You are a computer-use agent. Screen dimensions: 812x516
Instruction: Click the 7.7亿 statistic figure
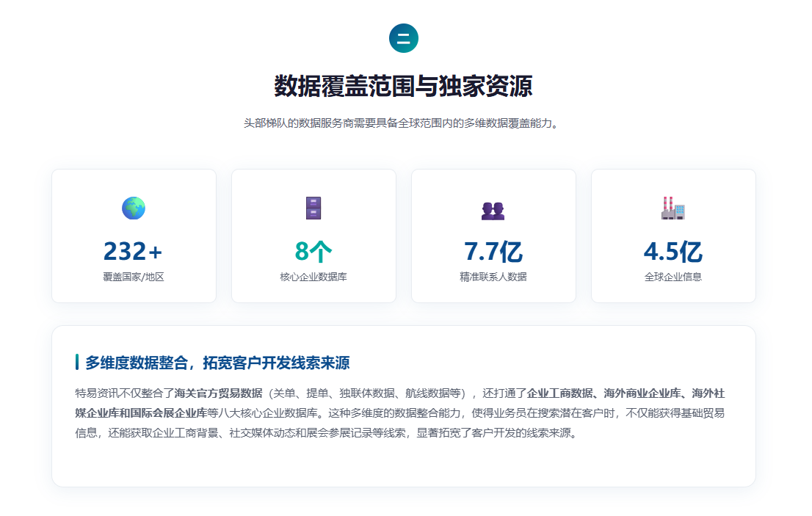point(493,252)
